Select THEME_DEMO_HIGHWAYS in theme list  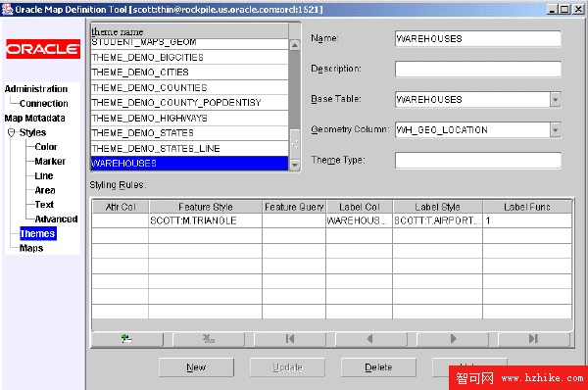[x=189, y=119]
